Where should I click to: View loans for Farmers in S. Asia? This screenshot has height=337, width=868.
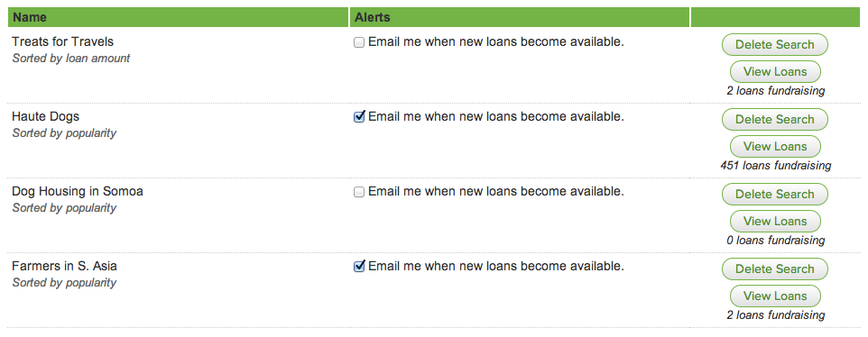tap(775, 296)
